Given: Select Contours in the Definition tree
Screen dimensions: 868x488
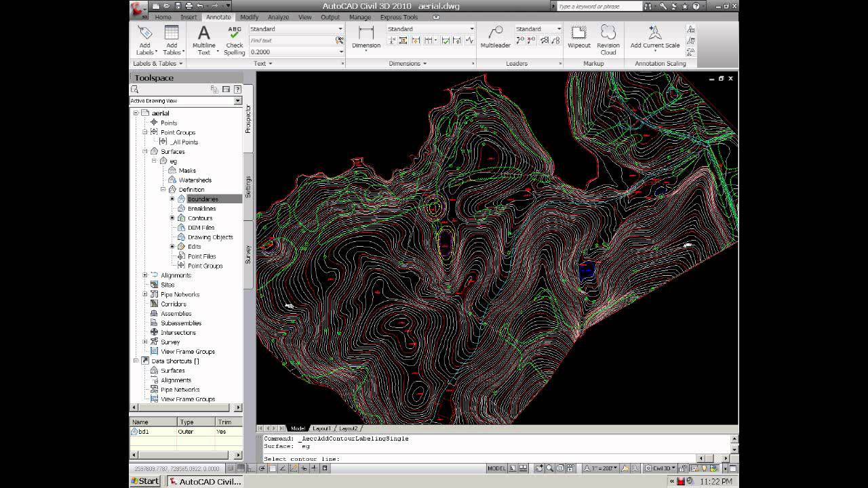Looking at the screenshot, I should tap(200, 218).
